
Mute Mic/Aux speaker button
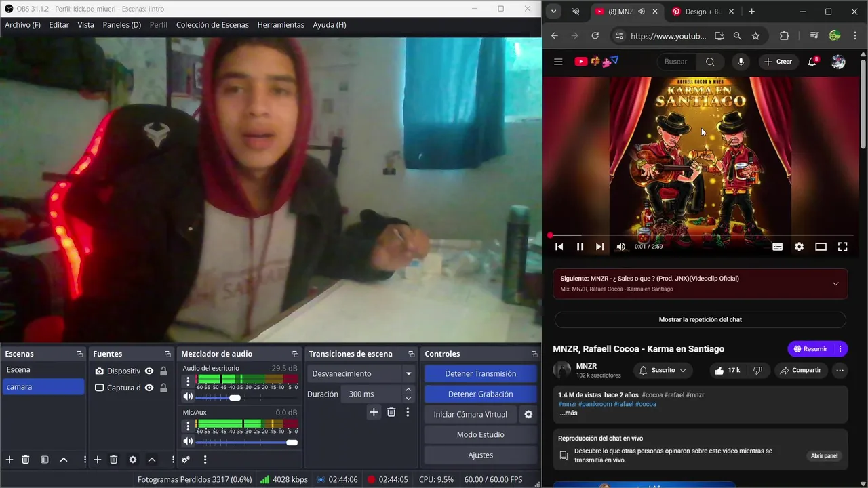click(x=188, y=441)
